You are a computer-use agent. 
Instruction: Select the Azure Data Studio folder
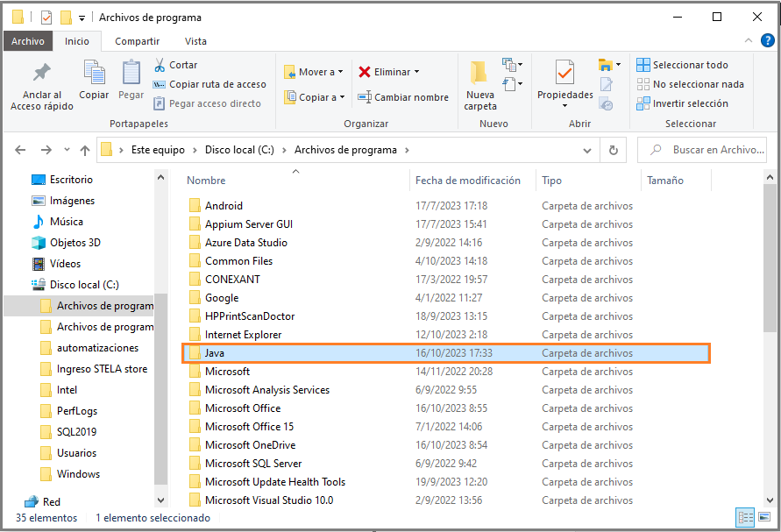238,243
